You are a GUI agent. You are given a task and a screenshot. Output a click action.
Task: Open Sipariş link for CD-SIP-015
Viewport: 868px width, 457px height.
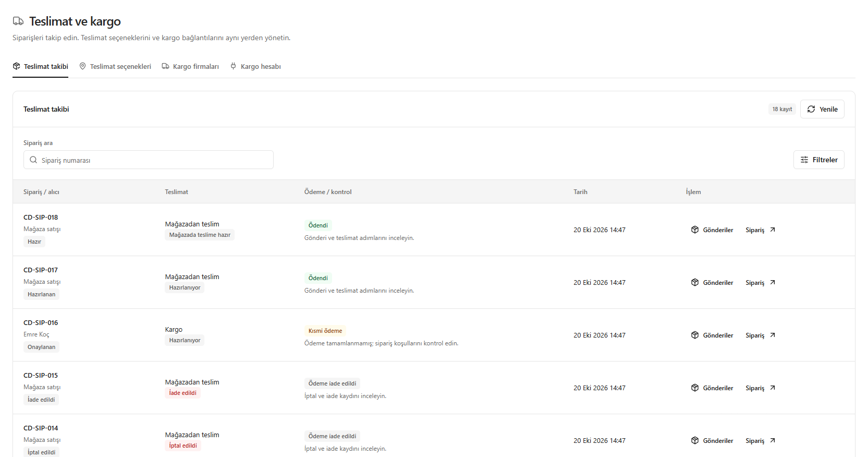[760, 388]
